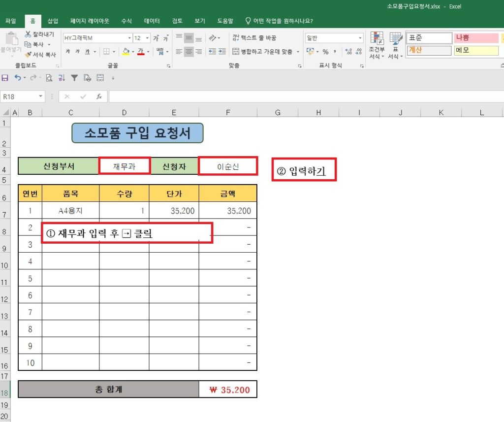Viewport: 504px width, 422px height.
Task: Apply the borders grid button
Action: click(106, 52)
